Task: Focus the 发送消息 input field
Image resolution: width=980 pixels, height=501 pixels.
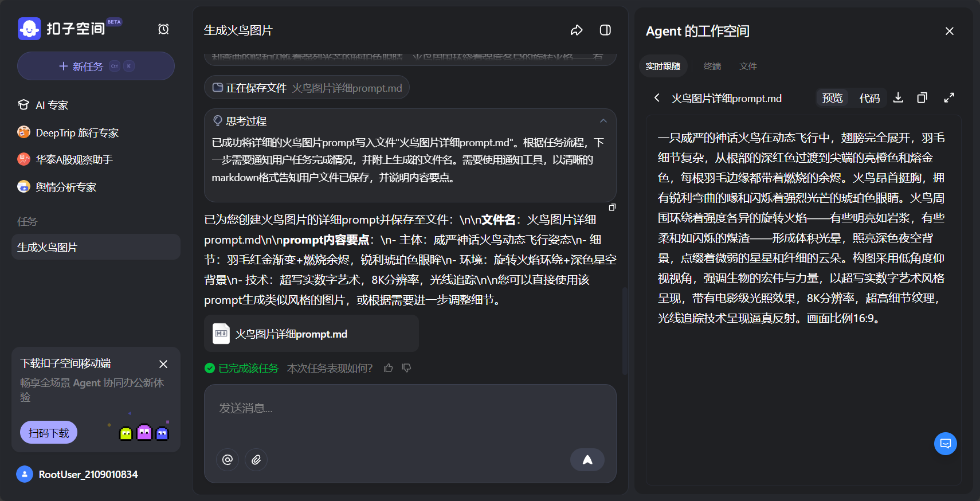Action: pos(410,408)
